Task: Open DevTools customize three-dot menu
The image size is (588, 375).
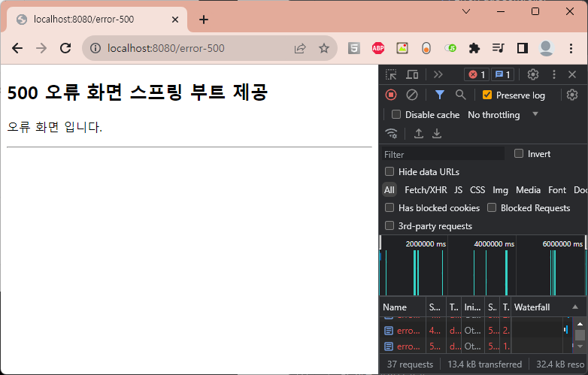Action: coord(554,74)
